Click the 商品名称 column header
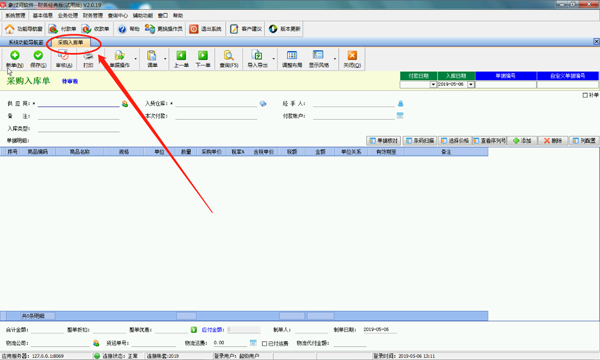This screenshot has height=360, width=600. tap(80, 152)
